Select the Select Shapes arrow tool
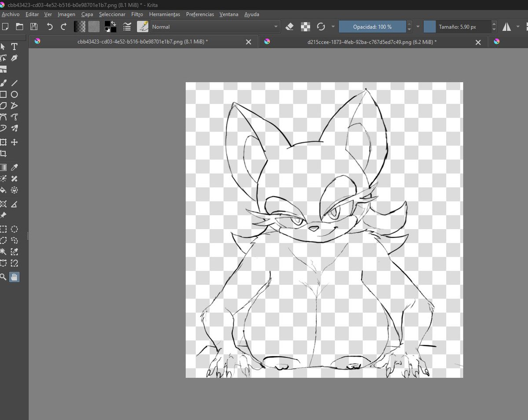 3,47
